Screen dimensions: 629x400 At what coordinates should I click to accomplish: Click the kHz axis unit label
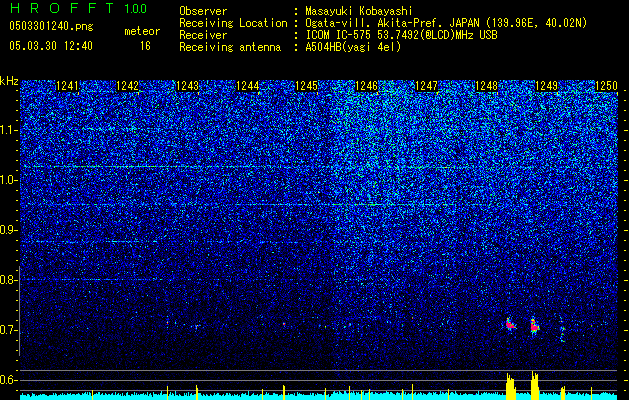click(9, 81)
